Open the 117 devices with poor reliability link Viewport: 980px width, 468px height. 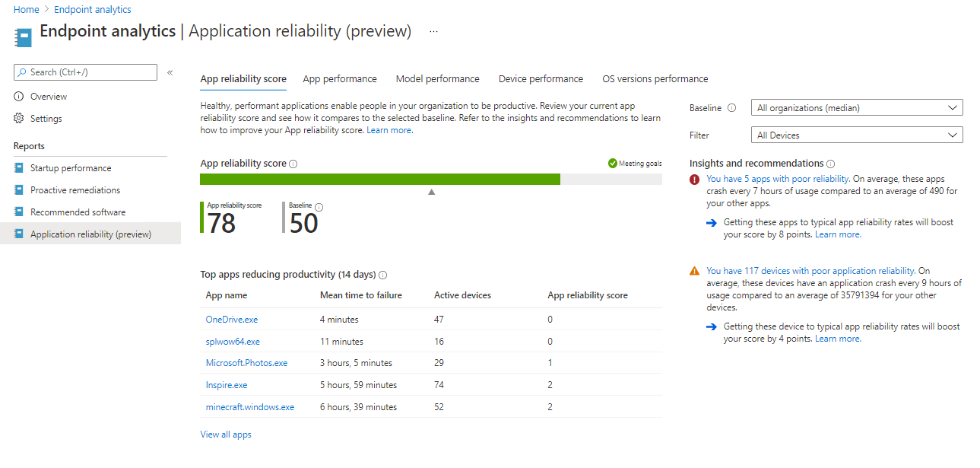(810, 271)
